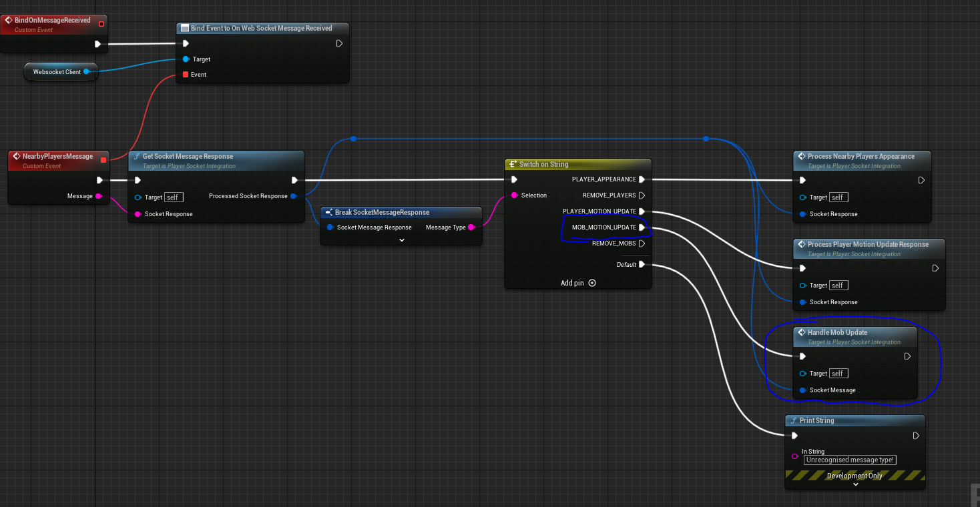
Task: Click the Target pin on Handle Mob Update
Action: 802,374
